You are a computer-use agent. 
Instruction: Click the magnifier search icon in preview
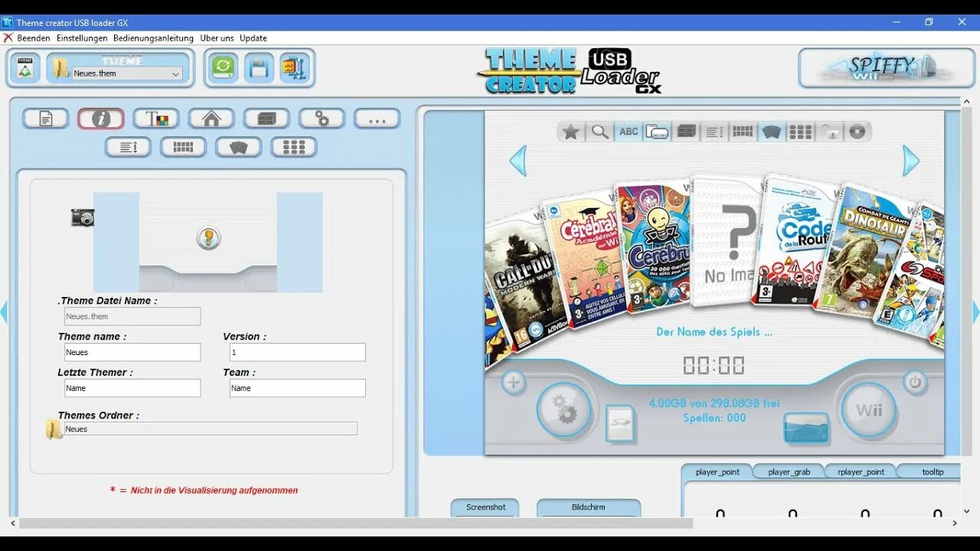[600, 132]
